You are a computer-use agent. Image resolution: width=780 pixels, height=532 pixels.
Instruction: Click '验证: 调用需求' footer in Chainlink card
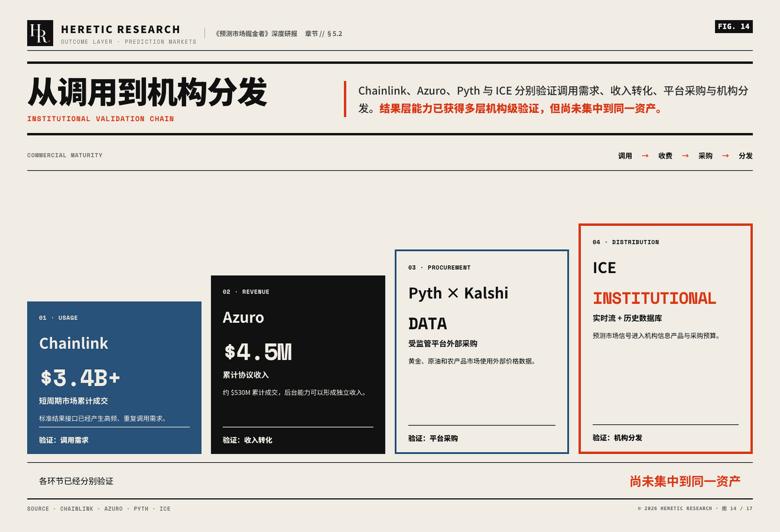click(64, 440)
